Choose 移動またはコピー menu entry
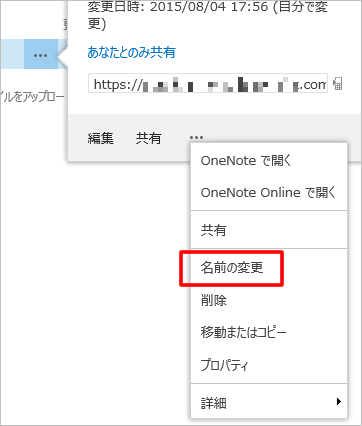The width and height of the screenshot is (362, 426). [269, 332]
